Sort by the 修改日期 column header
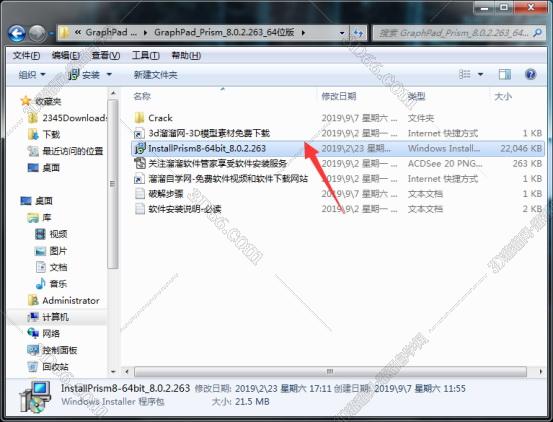This screenshot has height=422, width=553. coord(339,96)
